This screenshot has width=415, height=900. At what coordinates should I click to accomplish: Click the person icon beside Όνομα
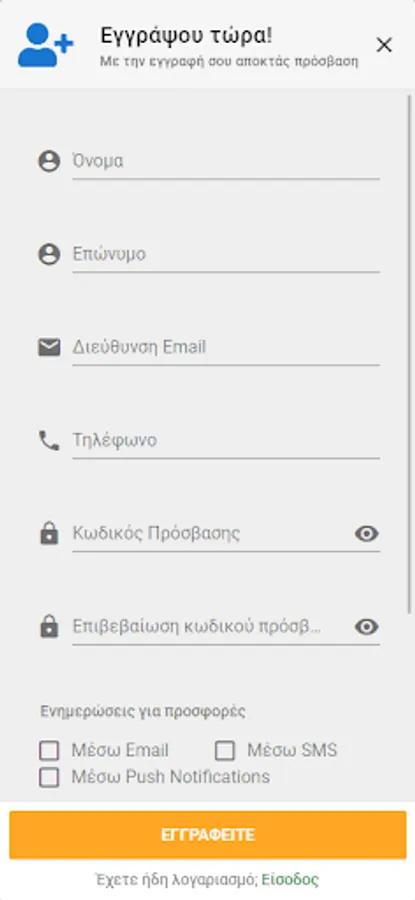coord(49,161)
